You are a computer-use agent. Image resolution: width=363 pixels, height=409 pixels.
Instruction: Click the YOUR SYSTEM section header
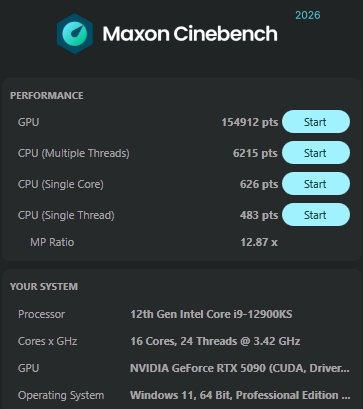[44, 287]
